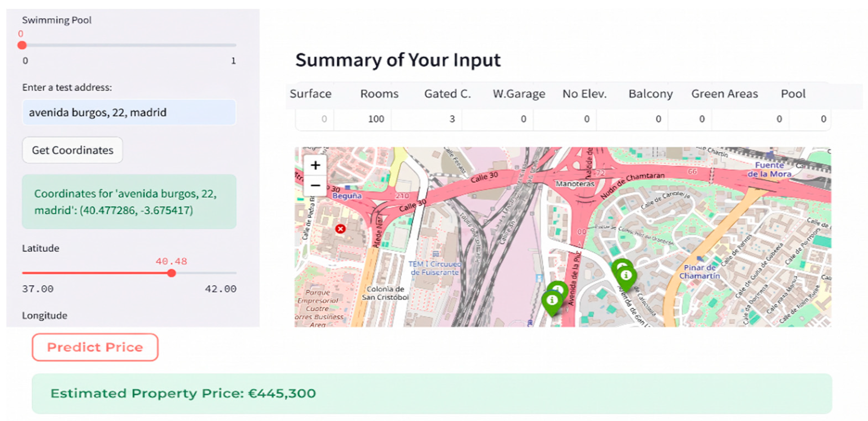
Task: Click the Fuente de la Mora station icon
Action: coord(770,155)
